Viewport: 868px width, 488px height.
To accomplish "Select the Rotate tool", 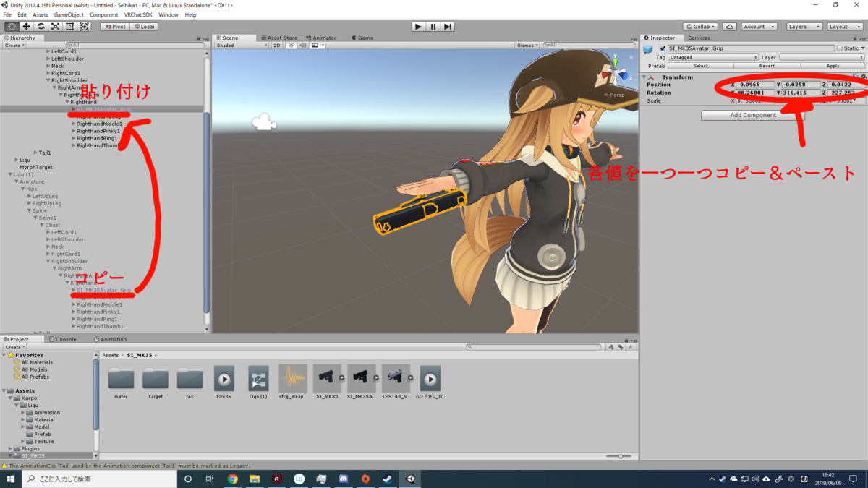I will point(41,27).
